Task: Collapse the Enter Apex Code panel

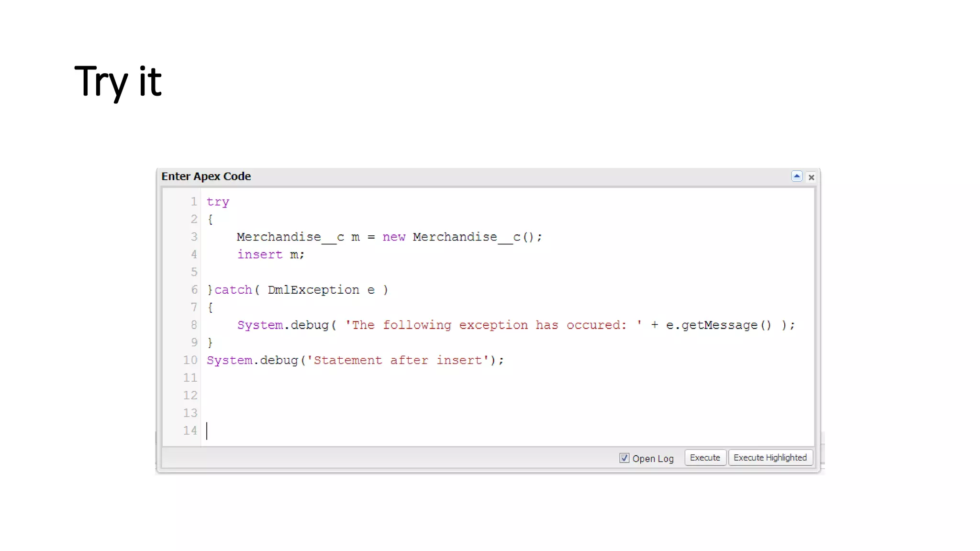Action: pos(797,176)
